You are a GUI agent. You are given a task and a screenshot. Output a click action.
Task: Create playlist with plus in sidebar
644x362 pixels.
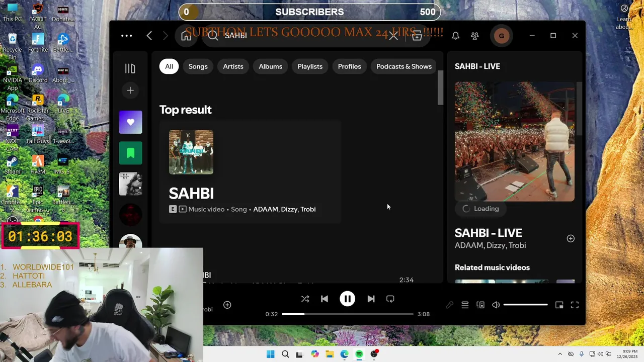point(130,90)
